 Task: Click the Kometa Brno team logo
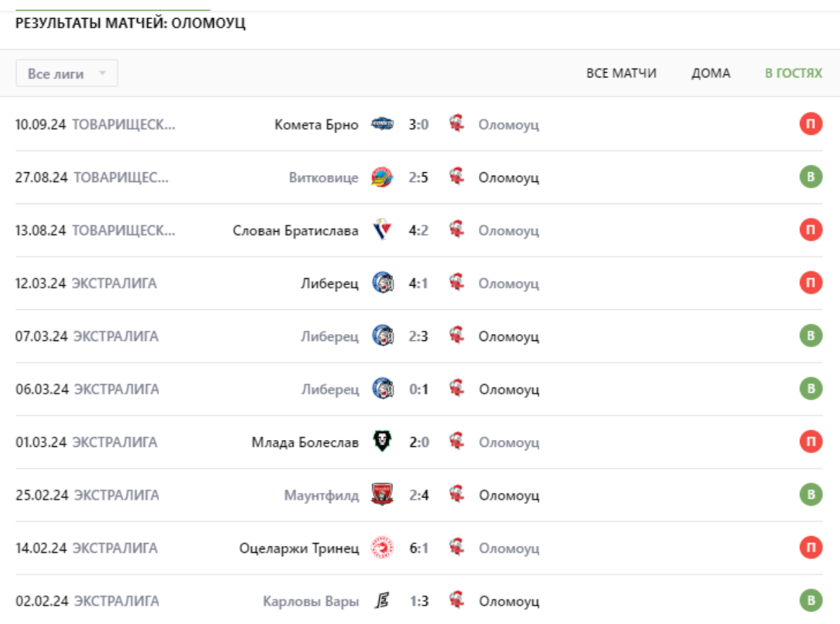383,125
